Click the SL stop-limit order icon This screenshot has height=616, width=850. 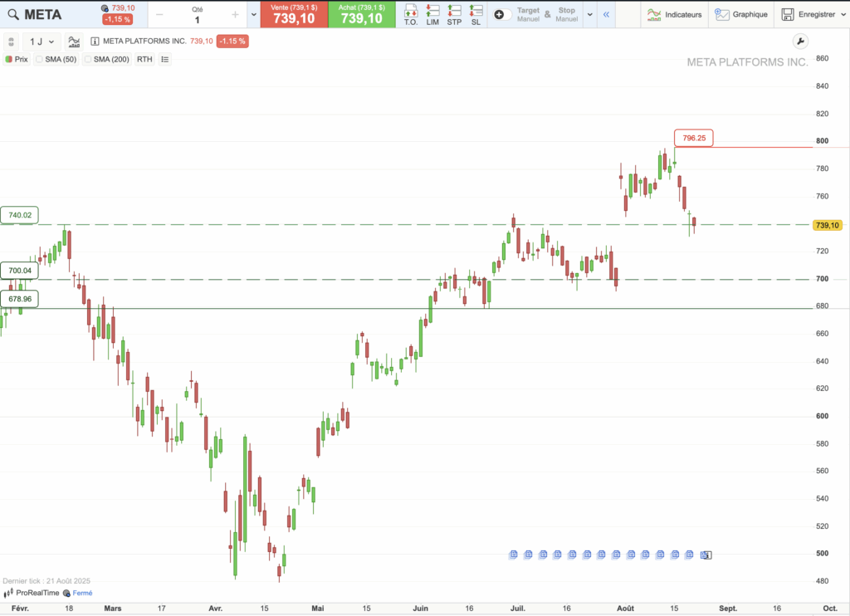(x=476, y=14)
